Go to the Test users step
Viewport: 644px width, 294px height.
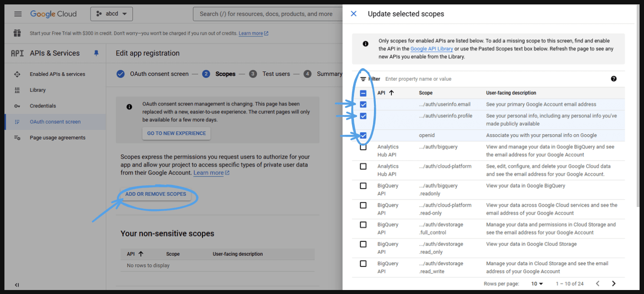[x=276, y=74]
